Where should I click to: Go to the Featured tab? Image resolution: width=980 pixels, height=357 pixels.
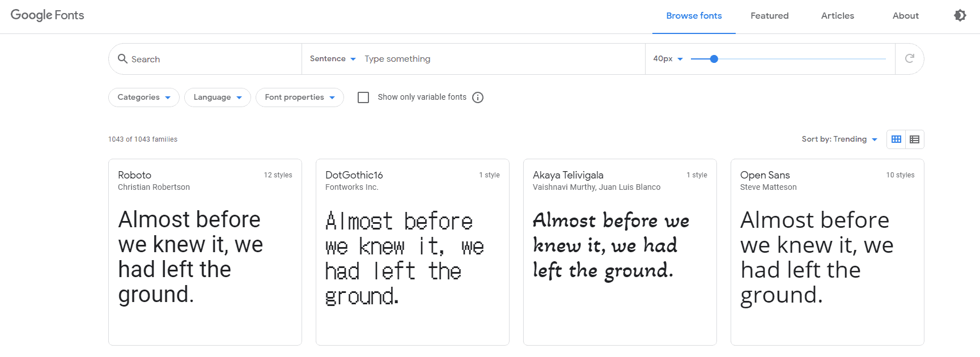(769, 16)
